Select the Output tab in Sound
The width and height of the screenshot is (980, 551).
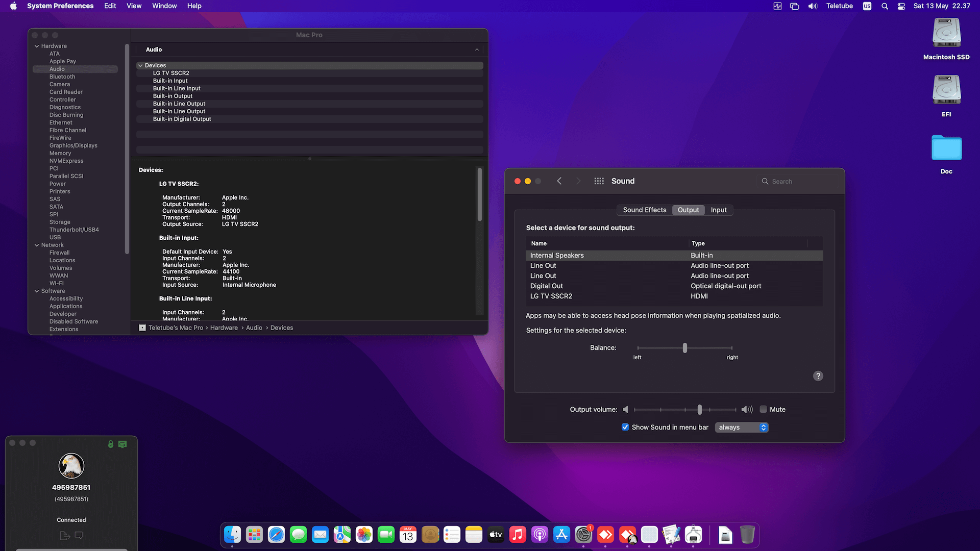click(x=689, y=210)
